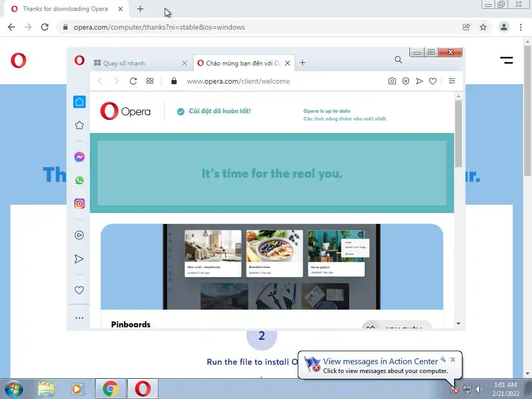Screen dimensions: 532x399
Task: Click Cài đặt đã hoàn tất! text
Action: [220, 111]
